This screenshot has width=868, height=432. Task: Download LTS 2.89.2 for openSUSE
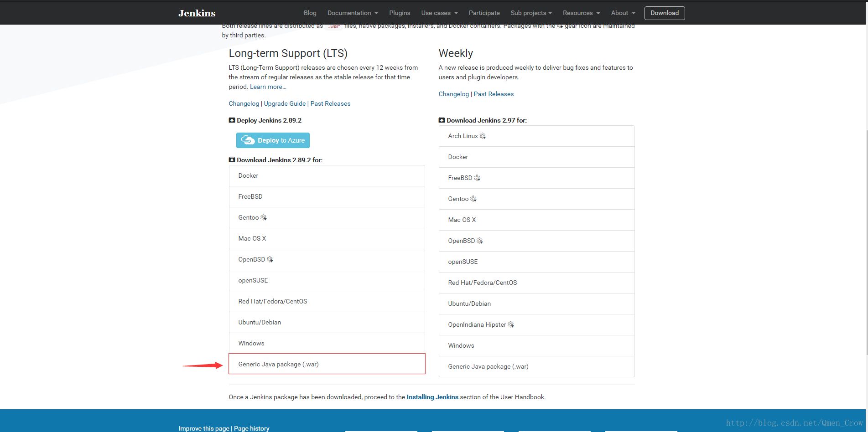pyautogui.click(x=327, y=280)
